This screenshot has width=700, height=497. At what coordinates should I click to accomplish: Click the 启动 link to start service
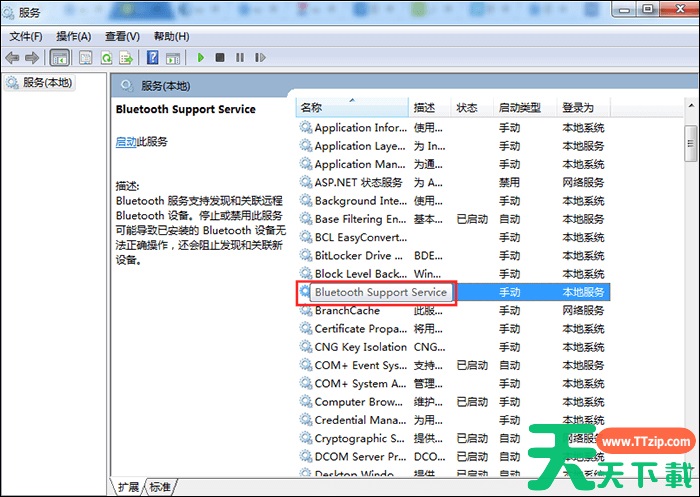126,142
